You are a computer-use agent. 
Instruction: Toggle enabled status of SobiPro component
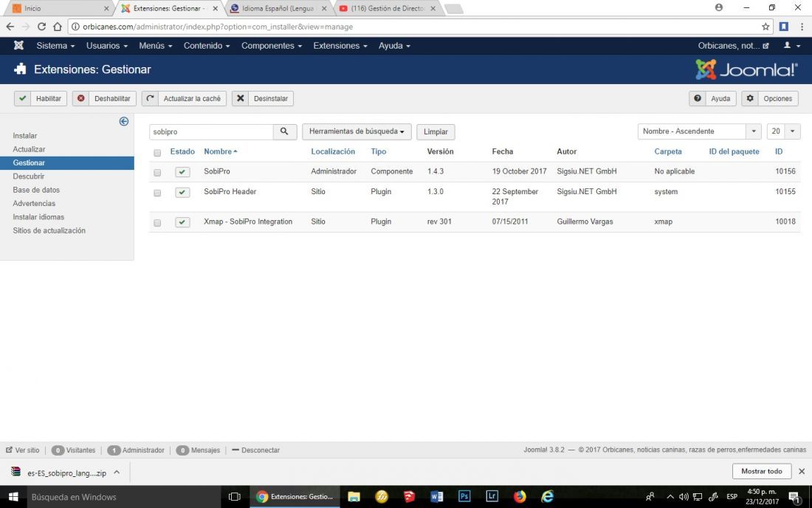(x=182, y=171)
